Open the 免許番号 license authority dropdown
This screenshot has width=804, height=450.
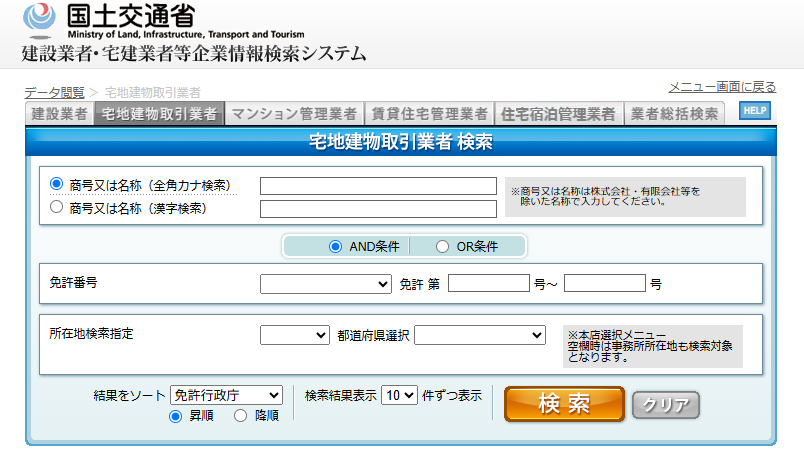[326, 284]
